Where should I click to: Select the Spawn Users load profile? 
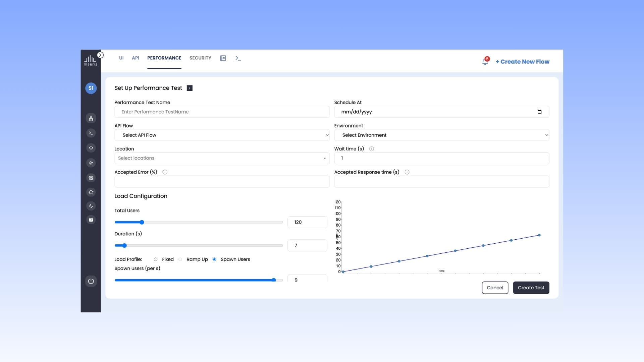point(214,259)
